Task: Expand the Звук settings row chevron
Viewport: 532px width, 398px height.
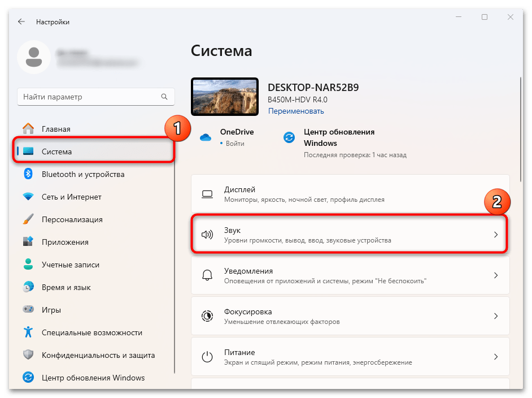Action: [496, 234]
